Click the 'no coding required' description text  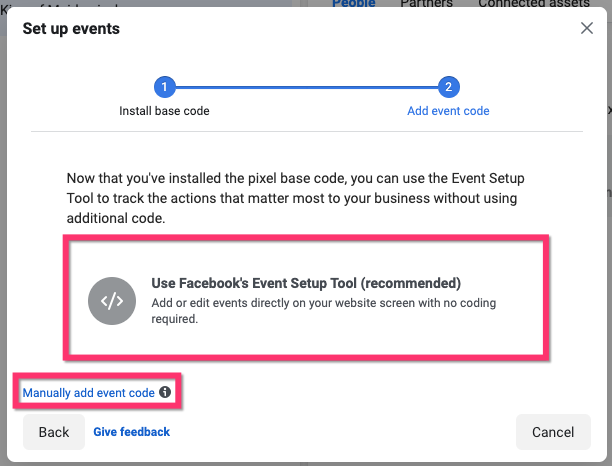pos(323,311)
